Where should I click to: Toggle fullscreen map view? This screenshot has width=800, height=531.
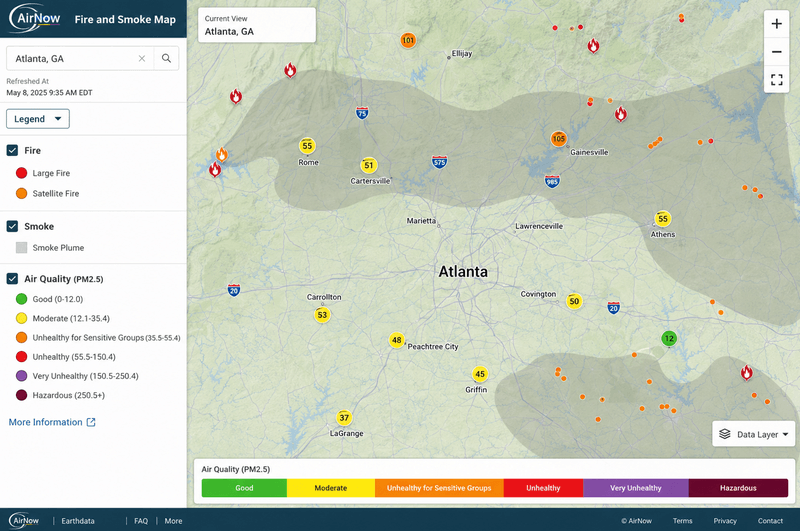tap(777, 80)
